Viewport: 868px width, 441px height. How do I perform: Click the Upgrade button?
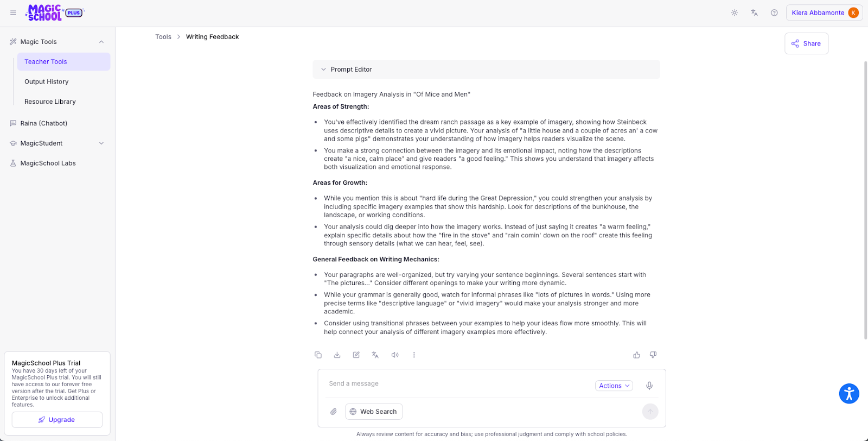point(57,419)
